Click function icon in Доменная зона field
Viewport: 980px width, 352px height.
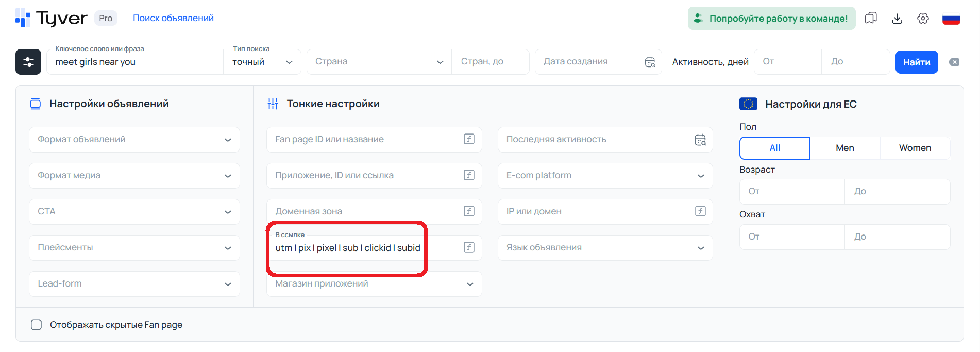(469, 211)
